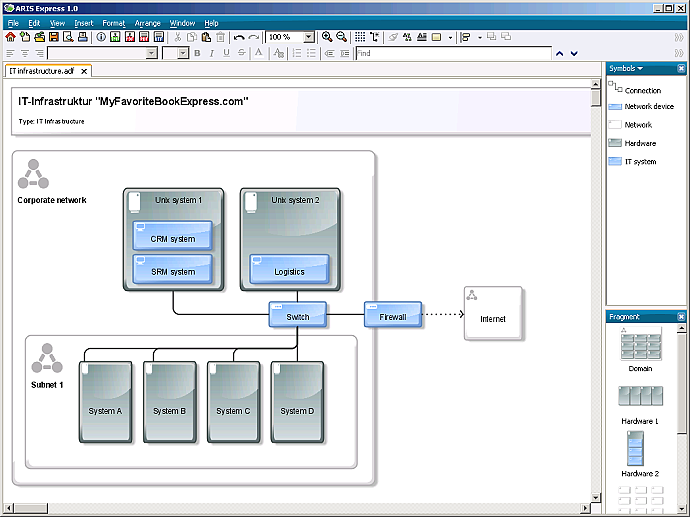This screenshot has height=517, width=690.
Task: Cut selection with the scissors icon
Action: (178, 37)
